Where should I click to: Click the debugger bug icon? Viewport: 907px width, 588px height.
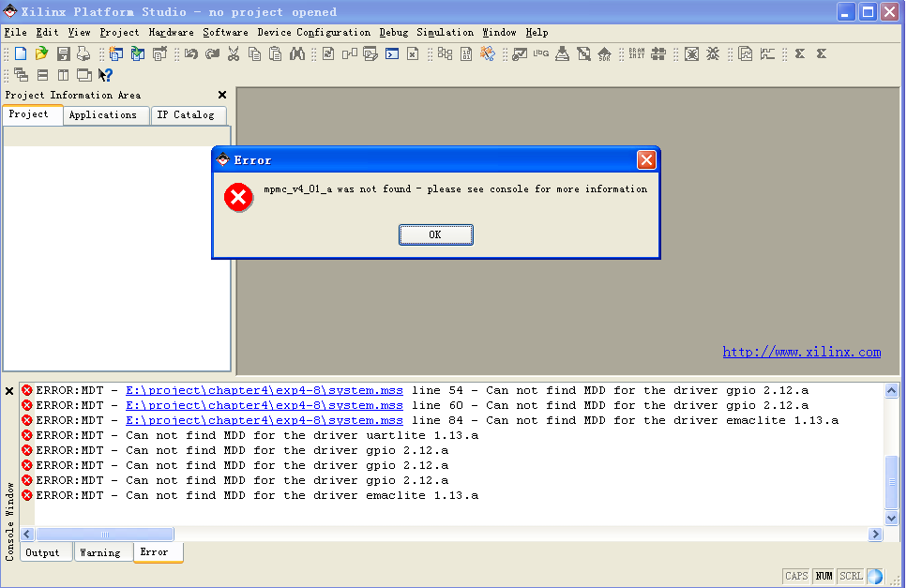point(713,53)
